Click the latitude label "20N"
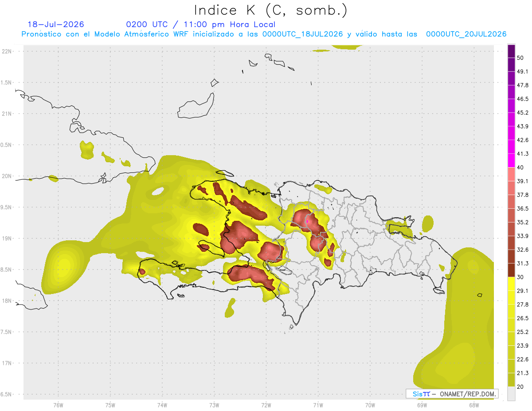532x411 pixels. point(7,176)
